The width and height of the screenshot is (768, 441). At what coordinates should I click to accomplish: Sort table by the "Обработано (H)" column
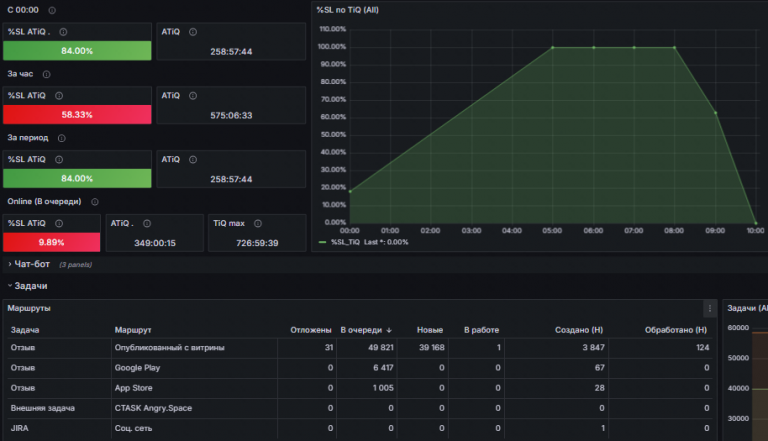(x=676, y=330)
